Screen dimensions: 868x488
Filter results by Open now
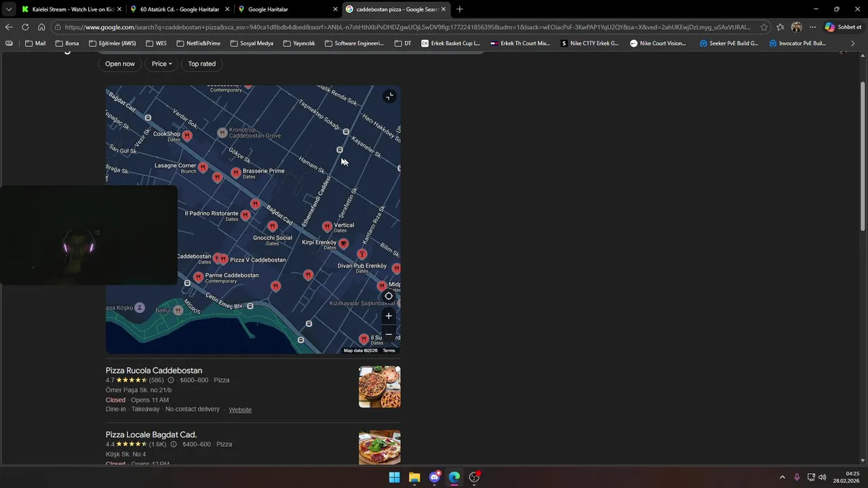120,64
